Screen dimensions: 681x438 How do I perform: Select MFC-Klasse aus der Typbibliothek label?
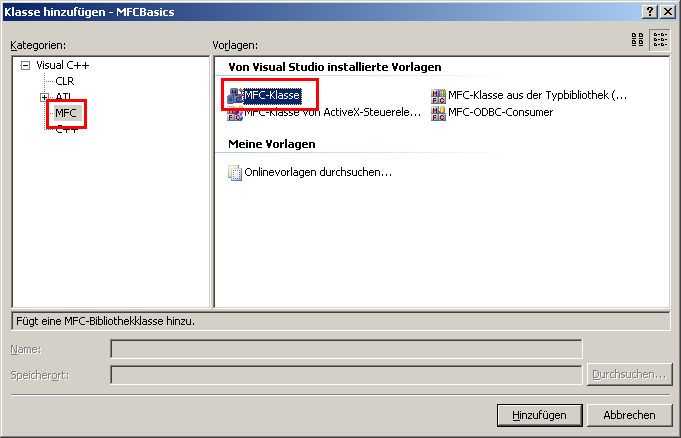coord(538,95)
